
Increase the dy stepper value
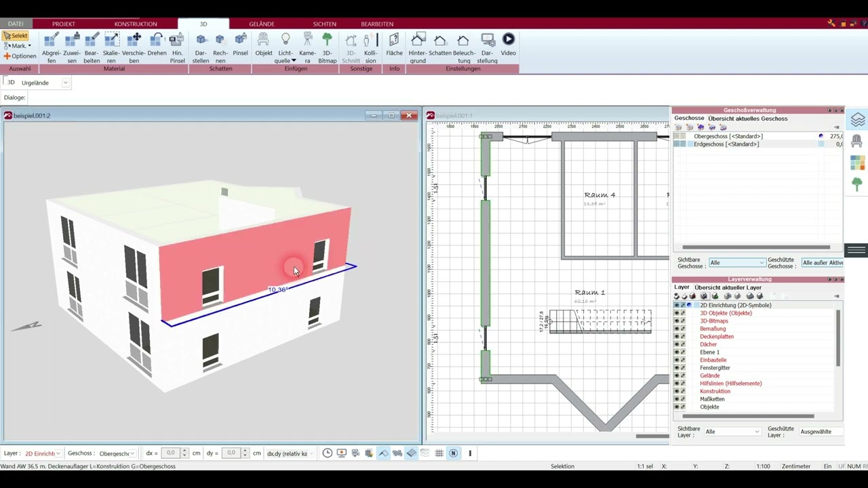(x=245, y=451)
